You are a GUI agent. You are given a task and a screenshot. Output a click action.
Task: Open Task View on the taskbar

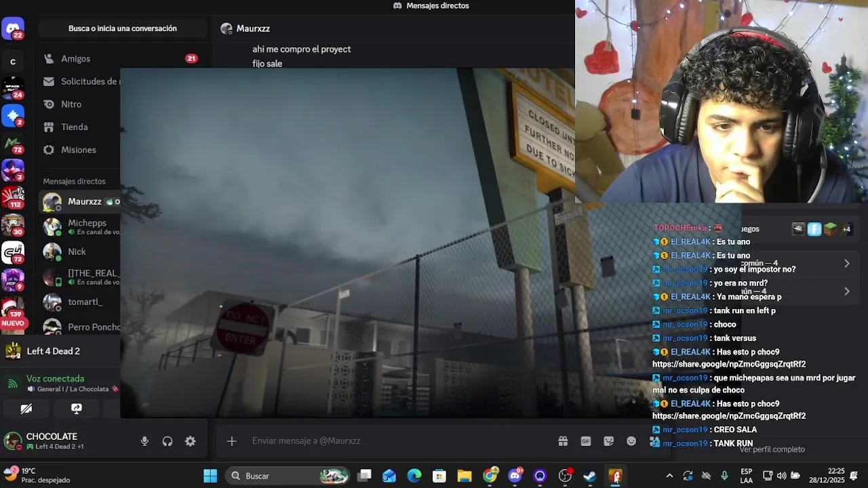click(365, 476)
